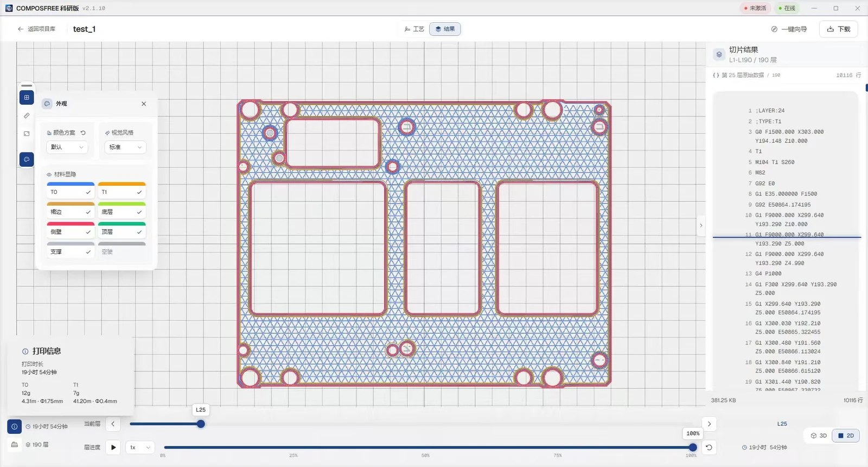Switch to the 结果 results tab

(x=445, y=29)
